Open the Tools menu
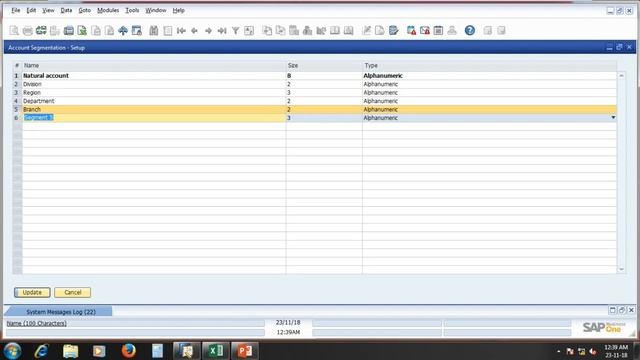 click(132, 10)
